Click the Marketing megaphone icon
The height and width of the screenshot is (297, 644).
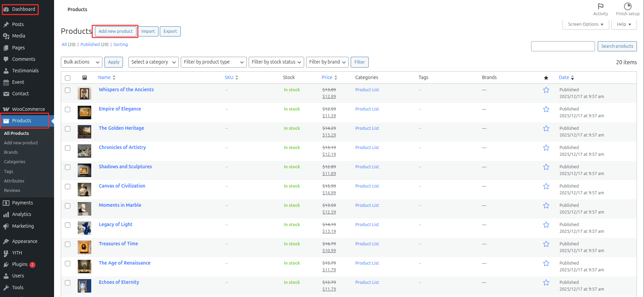tap(6, 226)
